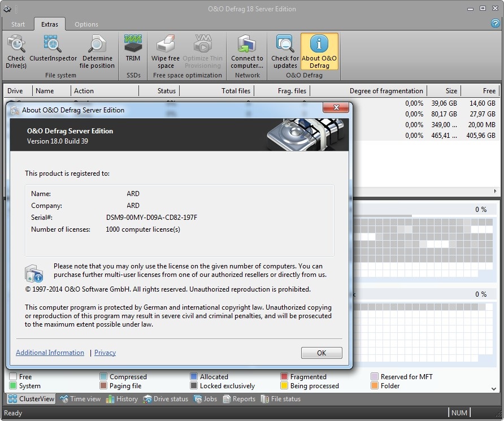504x421 pixels.
Task: Open the Check Drive(s) tool
Action: [16, 52]
